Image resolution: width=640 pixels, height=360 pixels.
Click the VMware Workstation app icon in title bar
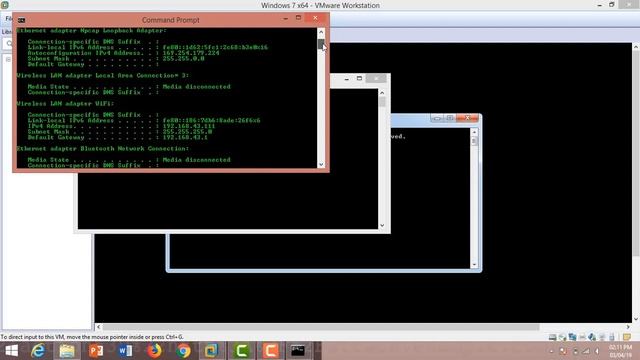point(4,5)
